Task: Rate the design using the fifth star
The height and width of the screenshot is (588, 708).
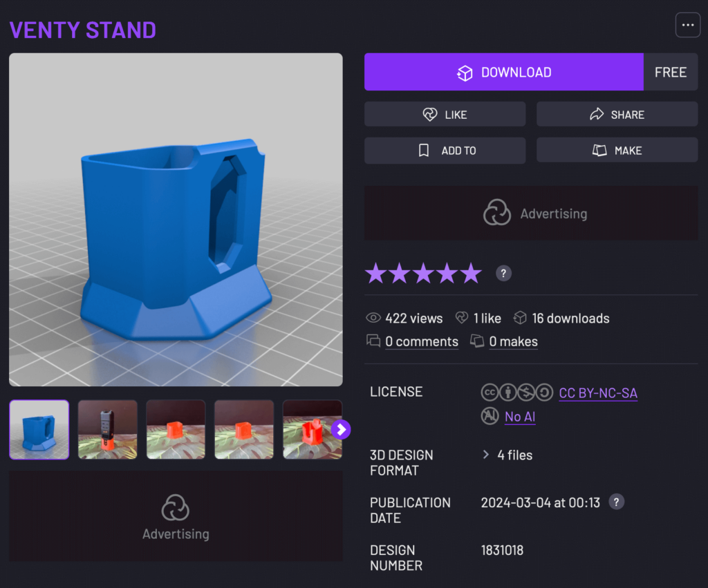Action: (x=471, y=274)
